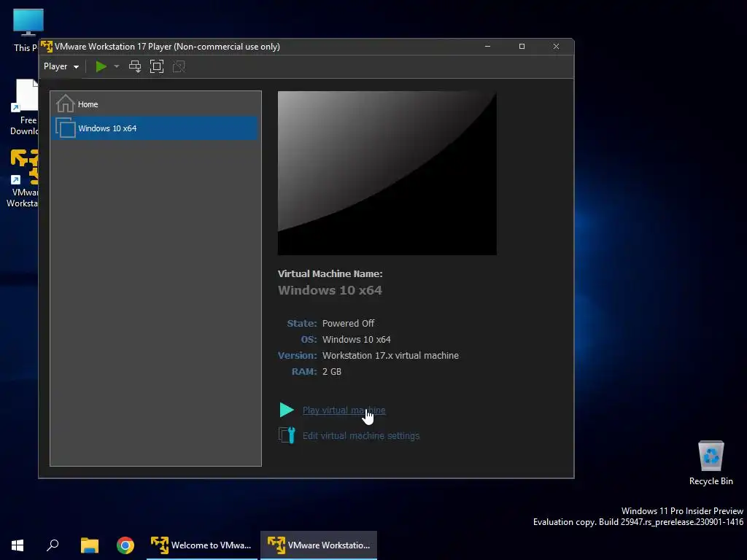Click the wrench settings icon
The height and width of the screenshot is (560, 747).
coord(287,435)
